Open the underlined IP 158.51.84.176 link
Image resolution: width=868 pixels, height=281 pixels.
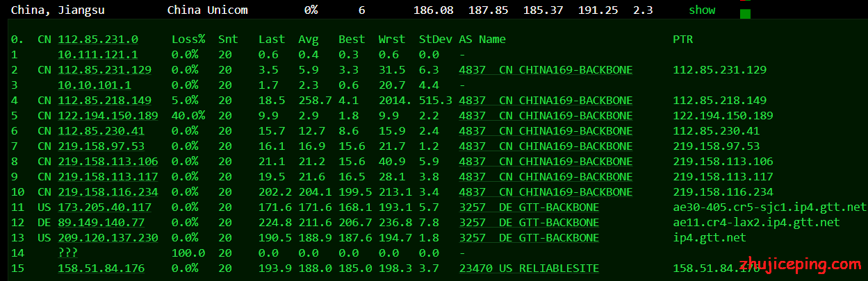click(101, 269)
